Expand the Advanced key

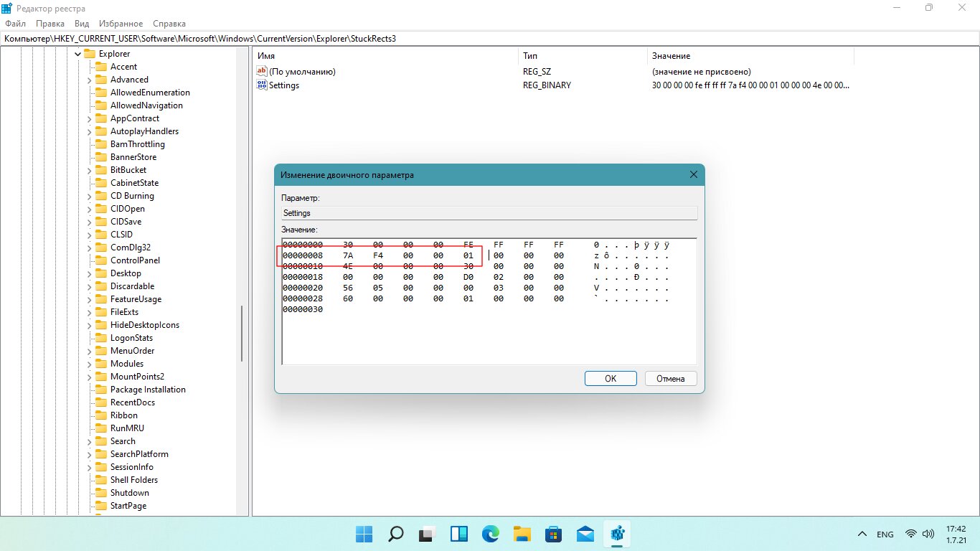point(90,80)
